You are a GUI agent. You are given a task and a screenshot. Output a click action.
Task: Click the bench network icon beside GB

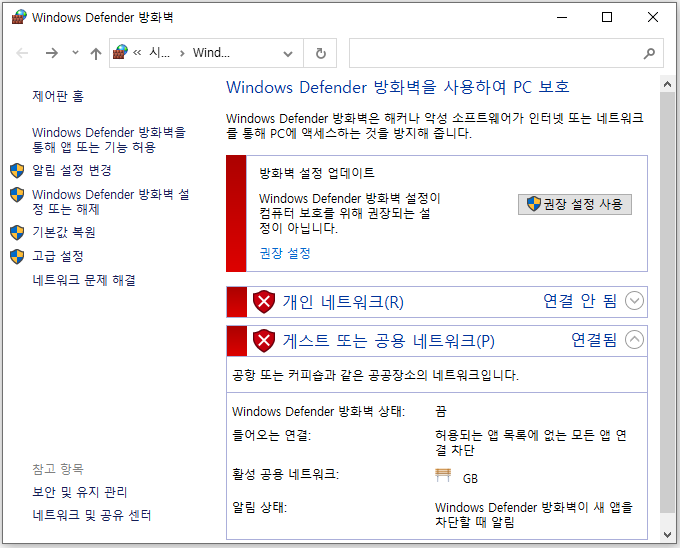(443, 475)
